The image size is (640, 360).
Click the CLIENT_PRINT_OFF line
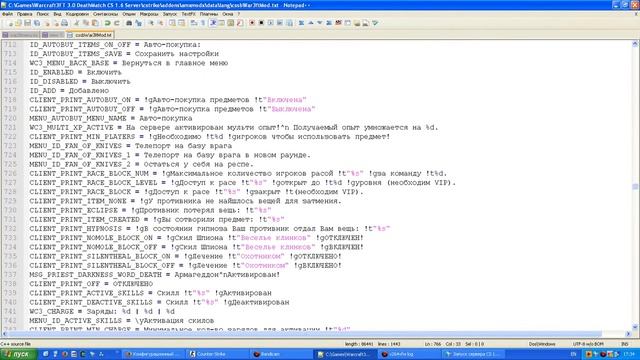point(91,284)
